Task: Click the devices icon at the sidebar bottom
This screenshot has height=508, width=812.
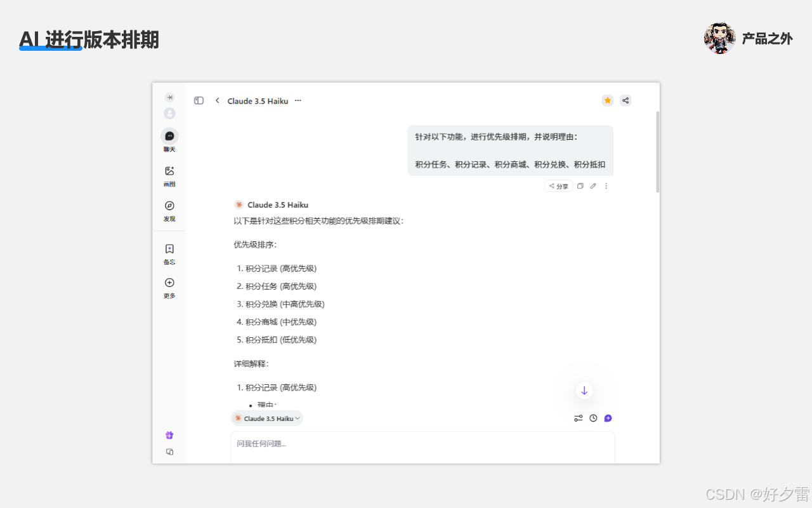Action: tap(169, 452)
